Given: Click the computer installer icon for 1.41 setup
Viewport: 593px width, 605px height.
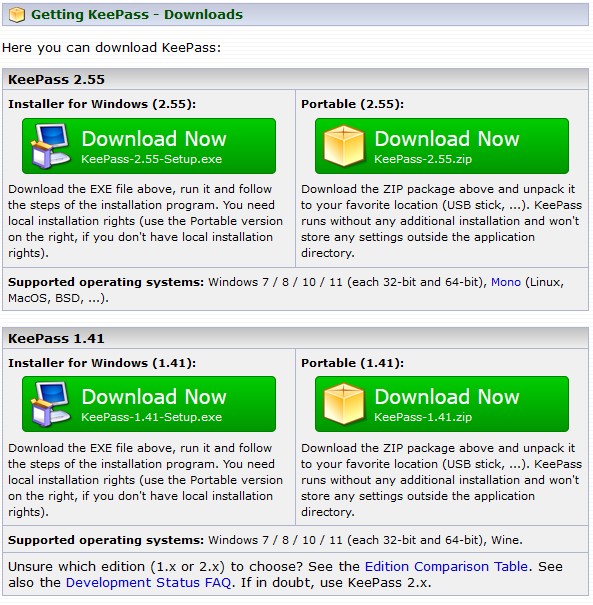Looking at the screenshot, I should click(51, 404).
